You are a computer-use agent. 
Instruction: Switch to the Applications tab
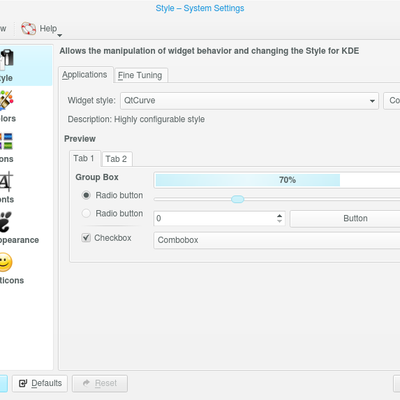click(x=85, y=75)
